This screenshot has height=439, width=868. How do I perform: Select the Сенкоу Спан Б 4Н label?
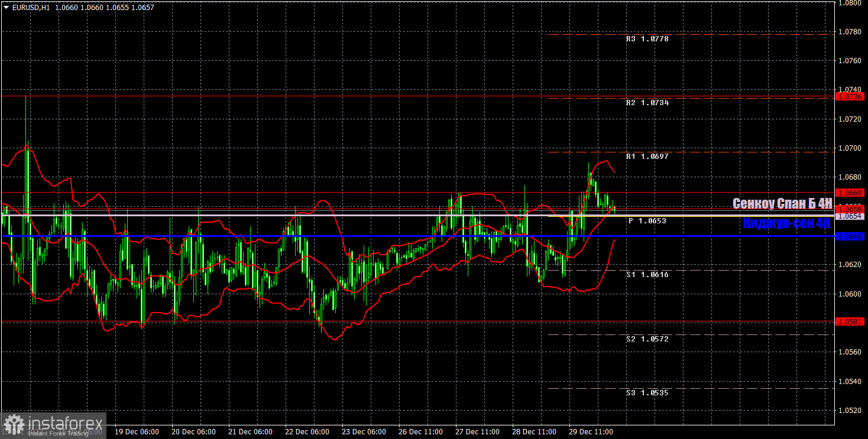pos(782,204)
